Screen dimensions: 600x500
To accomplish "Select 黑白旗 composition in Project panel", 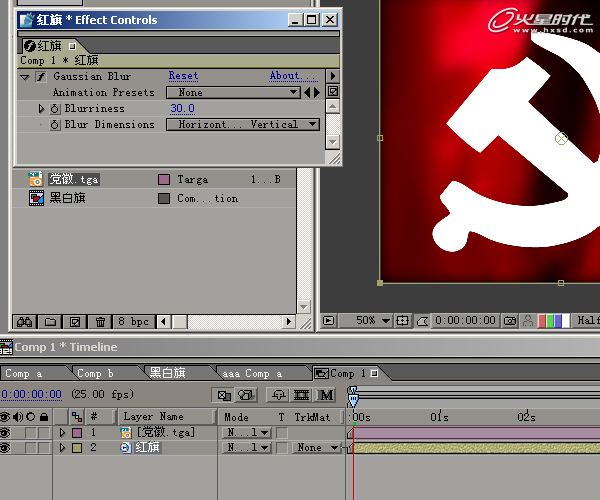I will point(67,198).
